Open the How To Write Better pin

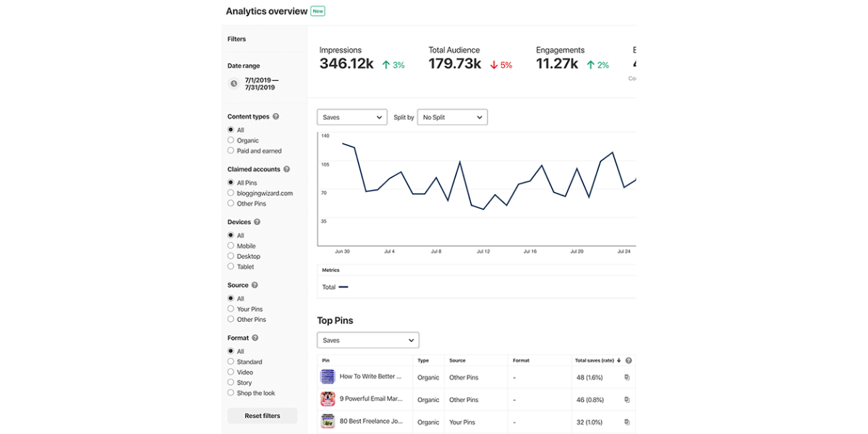point(370,377)
